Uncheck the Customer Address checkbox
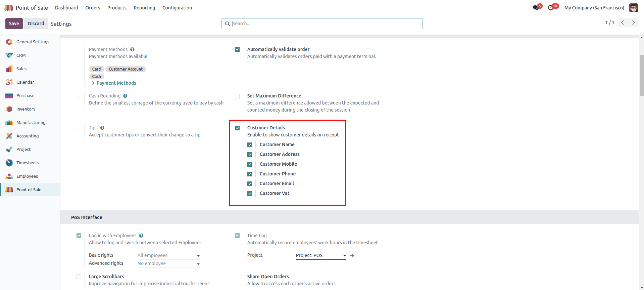The image size is (644, 290). point(250,155)
